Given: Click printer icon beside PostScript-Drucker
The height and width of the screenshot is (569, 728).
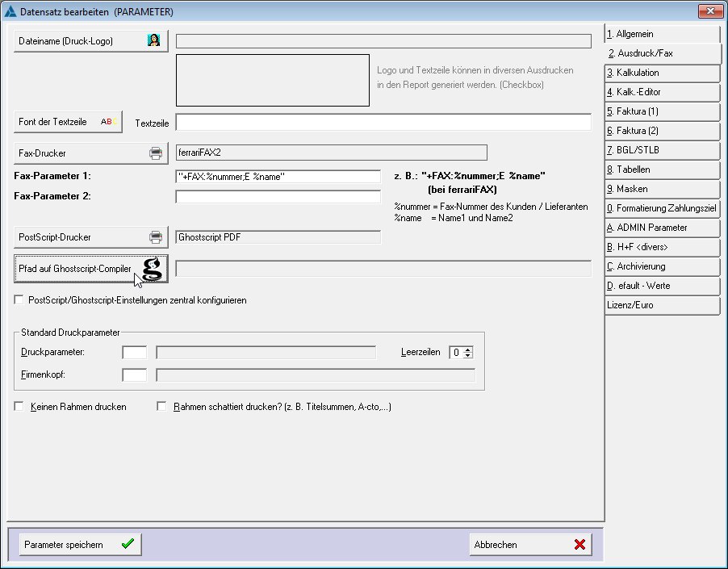Looking at the screenshot, I should pos(156,236).
